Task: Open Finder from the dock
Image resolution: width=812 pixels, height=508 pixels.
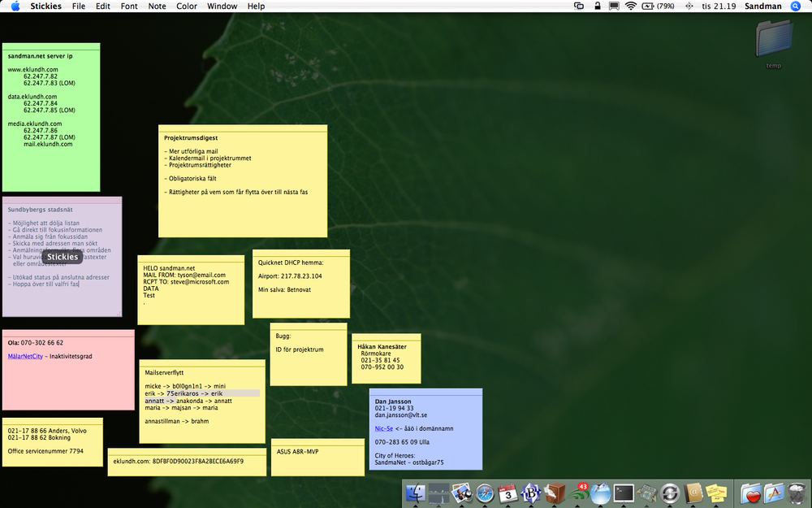Action: 416,493
